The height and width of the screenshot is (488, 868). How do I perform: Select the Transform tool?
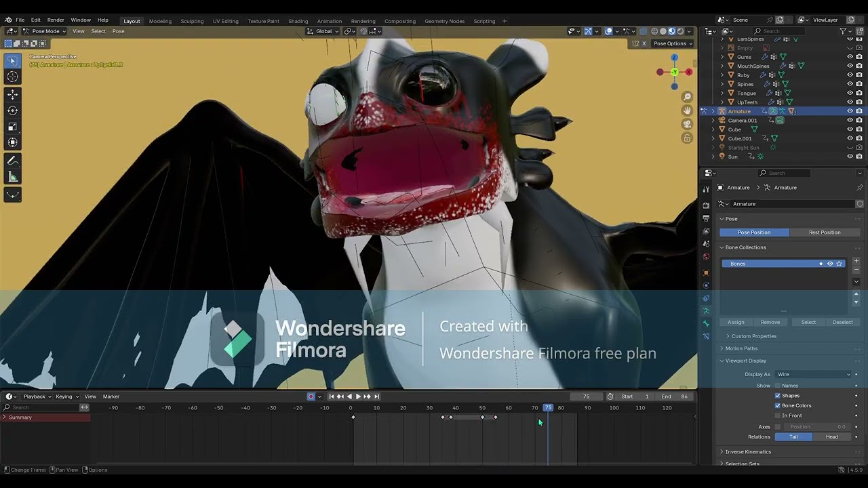12,142
